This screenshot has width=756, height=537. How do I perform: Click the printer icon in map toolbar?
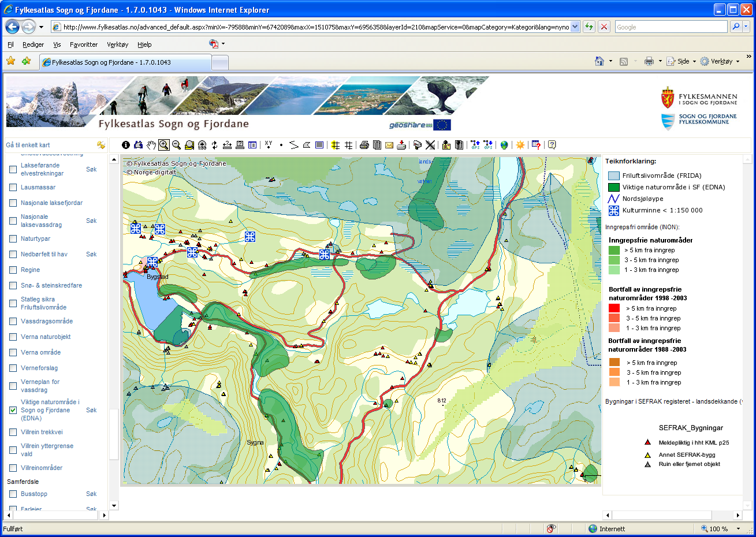364,145
